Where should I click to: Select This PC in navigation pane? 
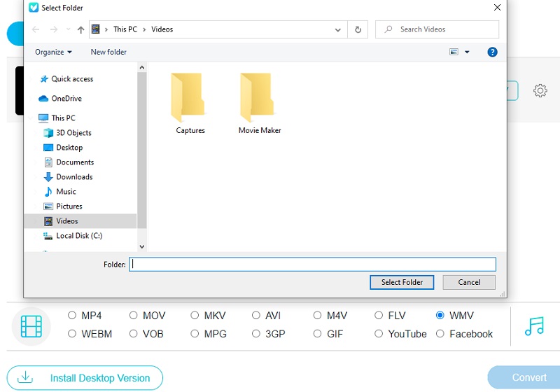point(57,118)
